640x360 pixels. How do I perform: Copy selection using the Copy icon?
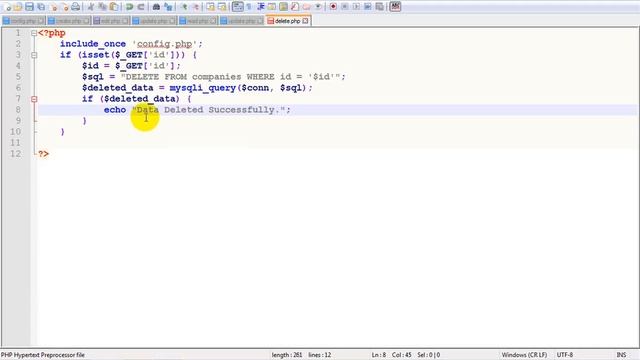[x=102, y=7]
